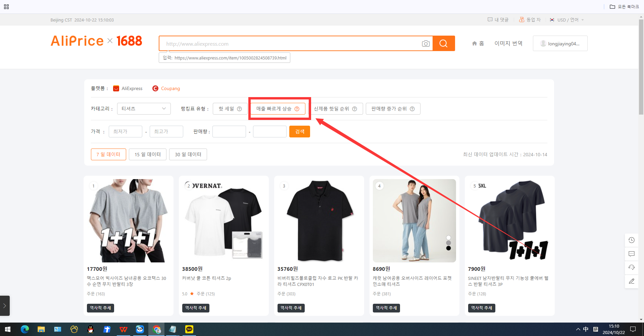Select the 핫 세일 ranking tab

pyautogui.click(x=230, y=109)
